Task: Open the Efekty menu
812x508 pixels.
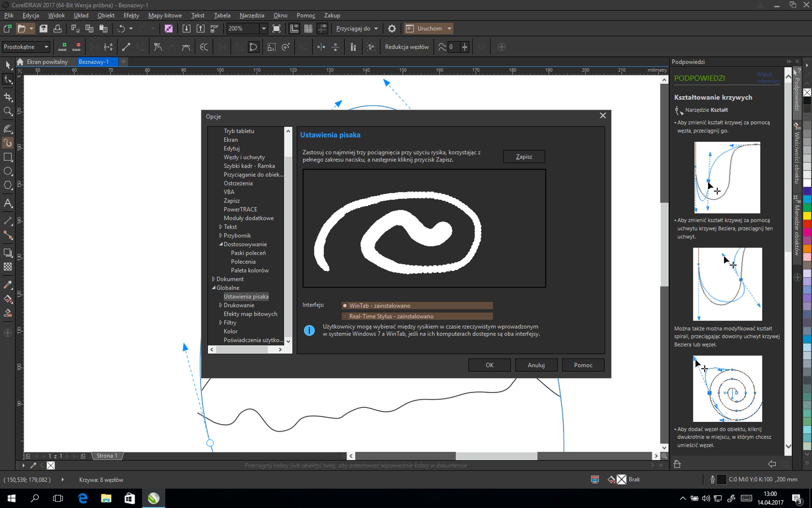Action: pyautogui.click(x=131, y=16)
